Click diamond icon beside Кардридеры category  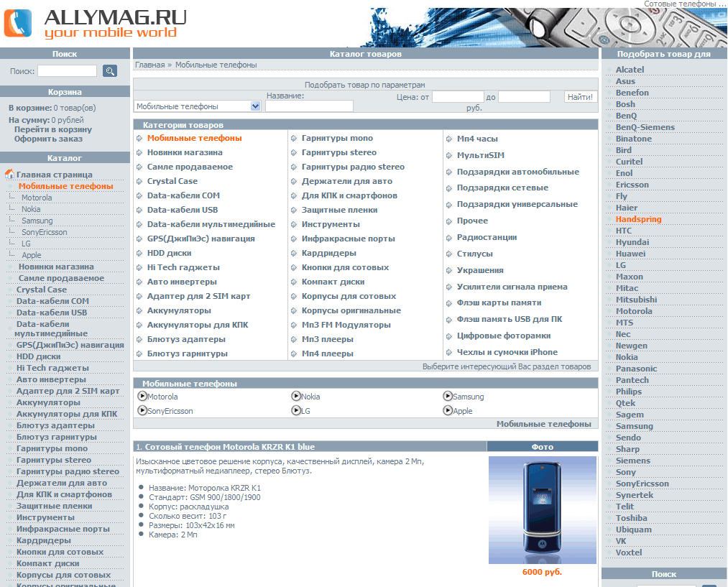point(294,254)
